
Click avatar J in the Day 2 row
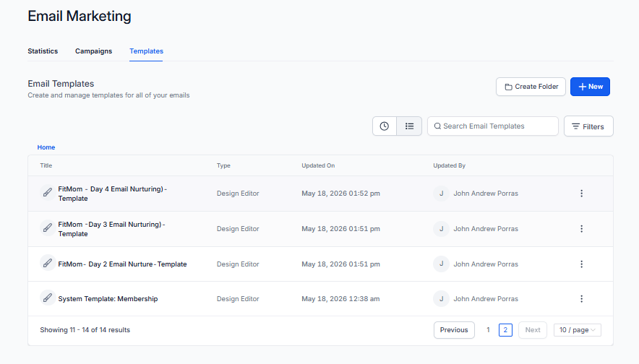(x=442, y=264)
